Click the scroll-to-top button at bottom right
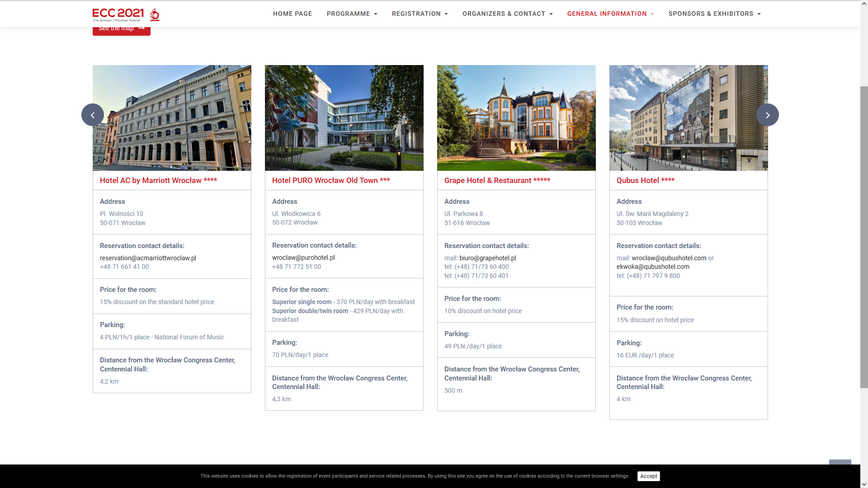Image resolution: width=868 pixels, height=488 pixels. coord(840,463)
